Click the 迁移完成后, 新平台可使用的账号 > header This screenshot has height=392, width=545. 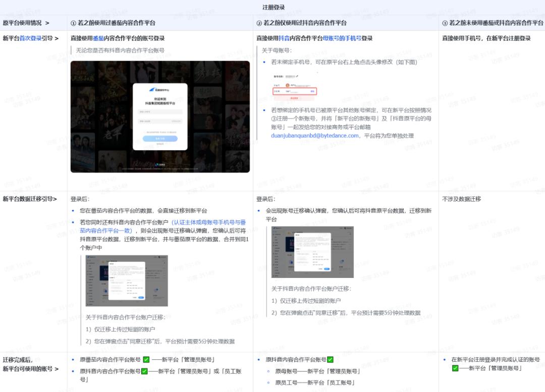31,364
